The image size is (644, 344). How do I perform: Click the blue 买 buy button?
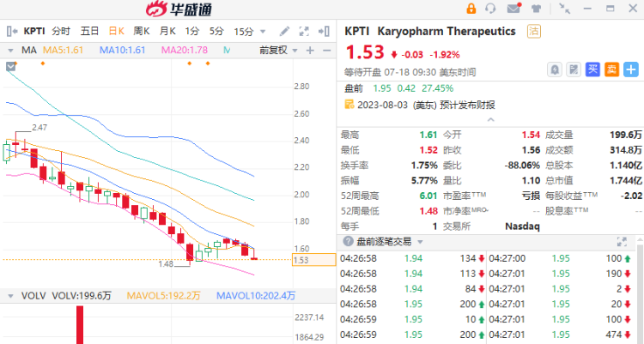[592, 69]
